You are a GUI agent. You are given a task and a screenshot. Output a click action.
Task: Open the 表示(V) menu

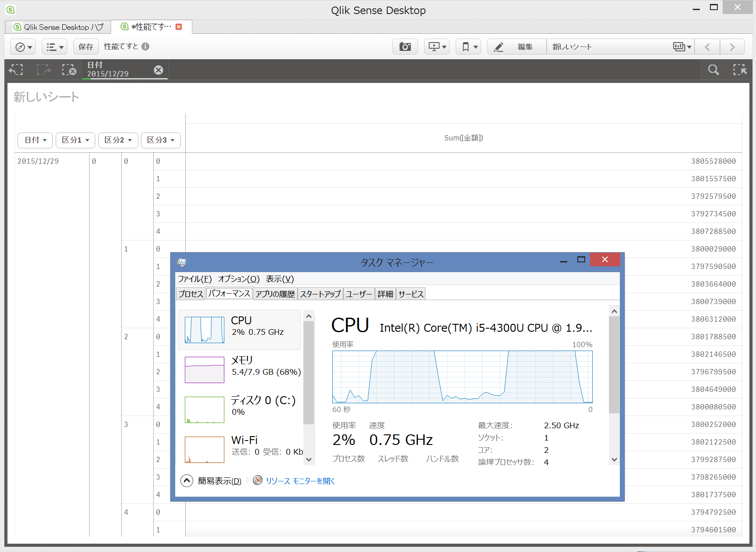click(280, 279)
